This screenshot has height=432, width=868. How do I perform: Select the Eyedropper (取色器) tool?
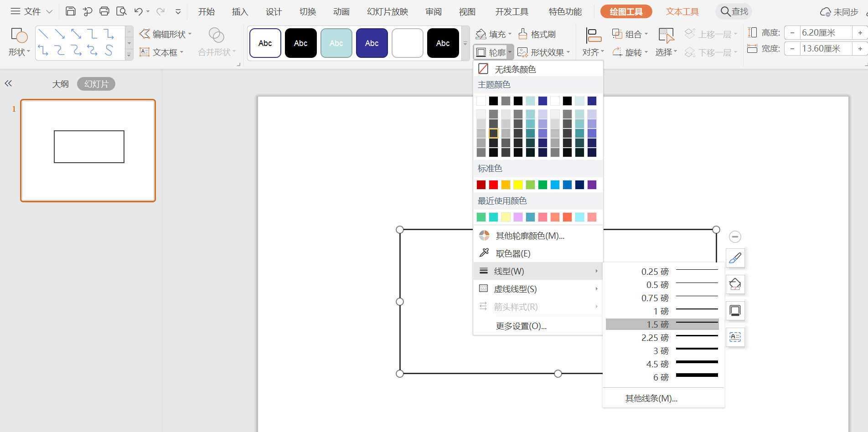tap(512, 253)
